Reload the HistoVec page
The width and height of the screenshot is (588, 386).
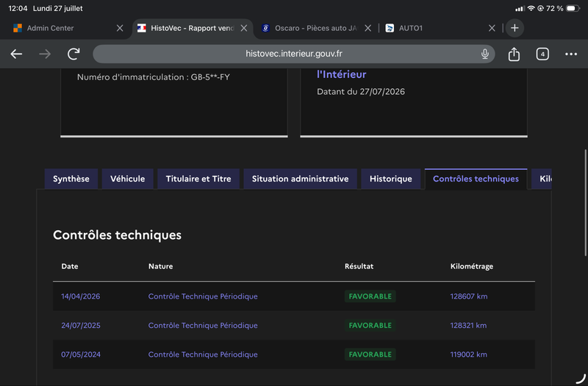pyautogui.click(x=73, y=54)
